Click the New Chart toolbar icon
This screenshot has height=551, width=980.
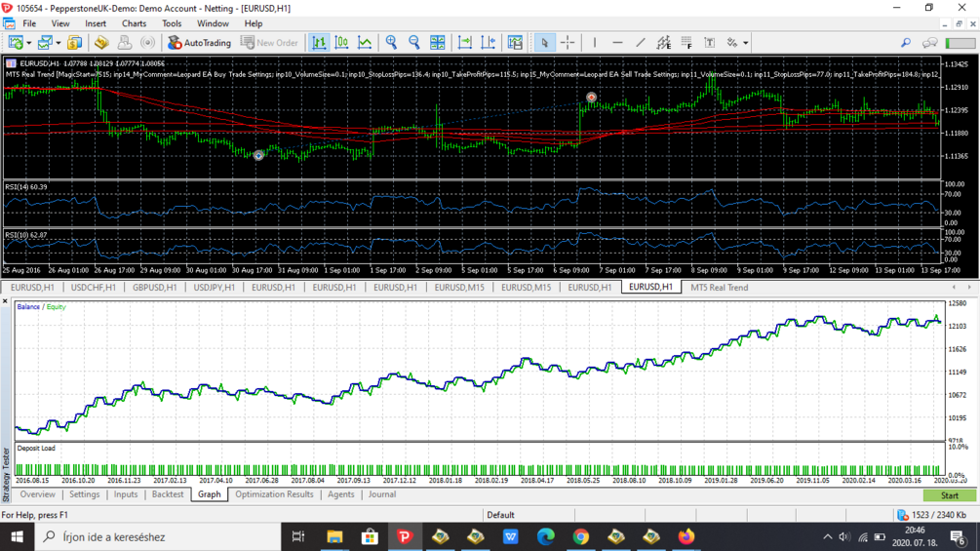click(x=16, y=43)
